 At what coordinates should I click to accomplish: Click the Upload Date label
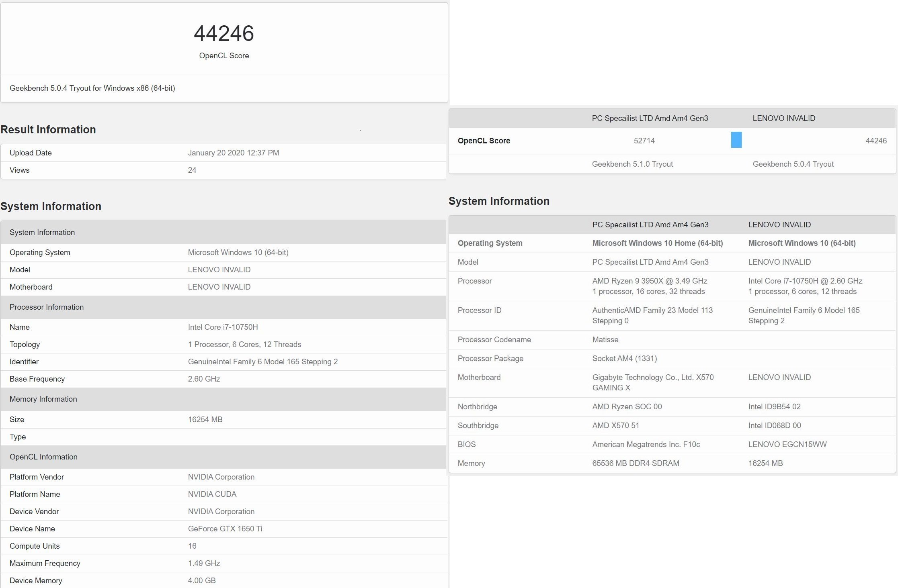(x=31, y=153)
